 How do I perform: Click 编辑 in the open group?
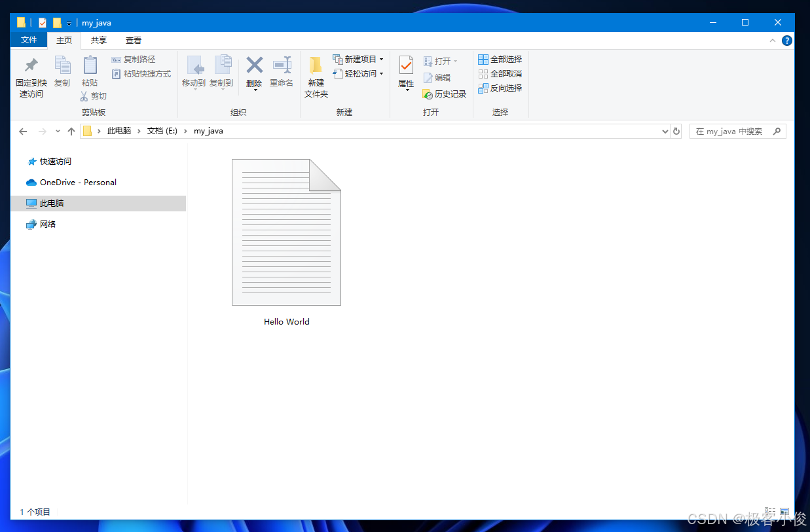coord(437,77)
